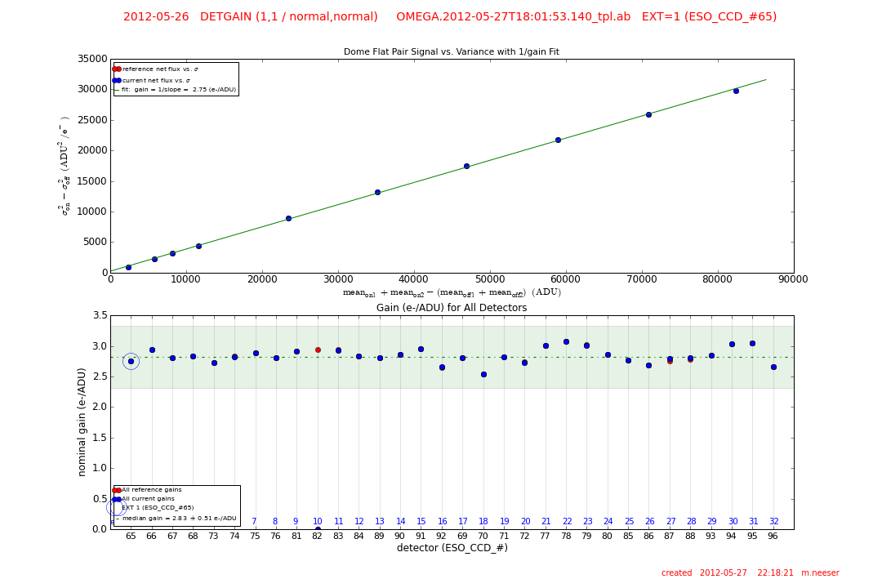
Task: Click the blue current net flux legend marker
Action: point(117,80)
